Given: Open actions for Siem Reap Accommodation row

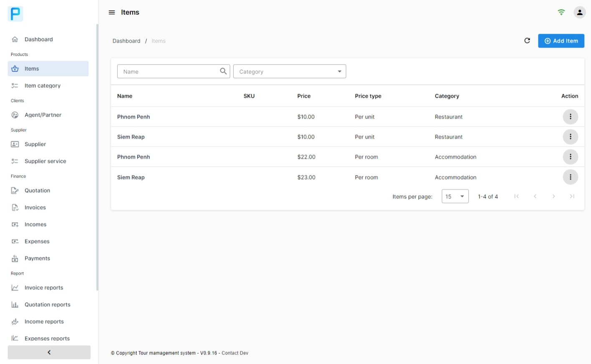Looking at the screenshot, I should point(570,177).
